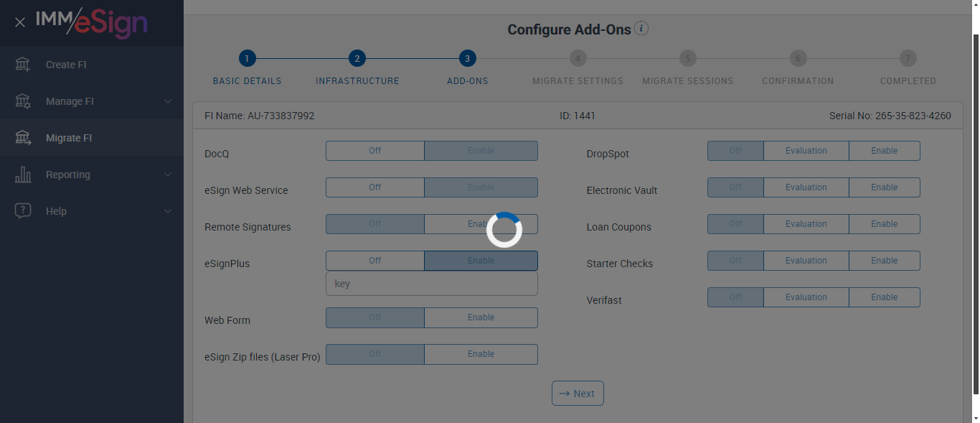Screen dimensions: 980x423
Task: Expand the Reporting menu chevron
Action: 168,175
